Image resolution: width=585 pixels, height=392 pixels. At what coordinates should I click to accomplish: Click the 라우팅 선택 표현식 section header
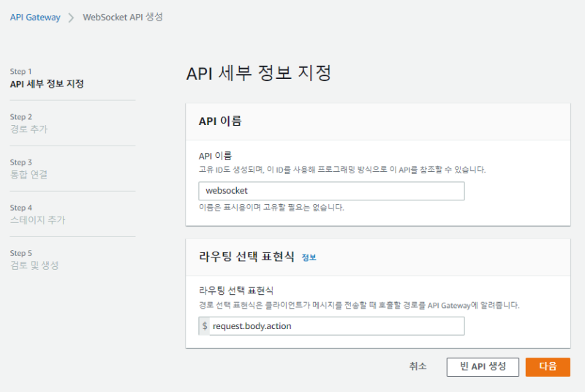(x=246, y=257)
